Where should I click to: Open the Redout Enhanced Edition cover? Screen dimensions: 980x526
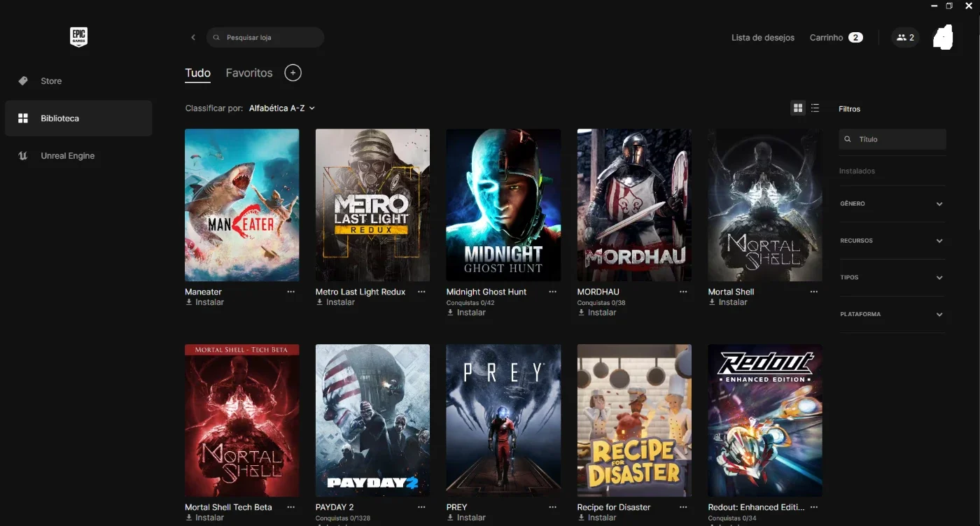(x=765, y=420)
